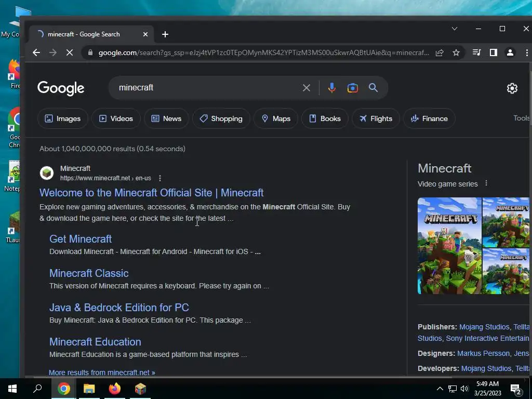Open the Minecraft Education link

[95, 342]
